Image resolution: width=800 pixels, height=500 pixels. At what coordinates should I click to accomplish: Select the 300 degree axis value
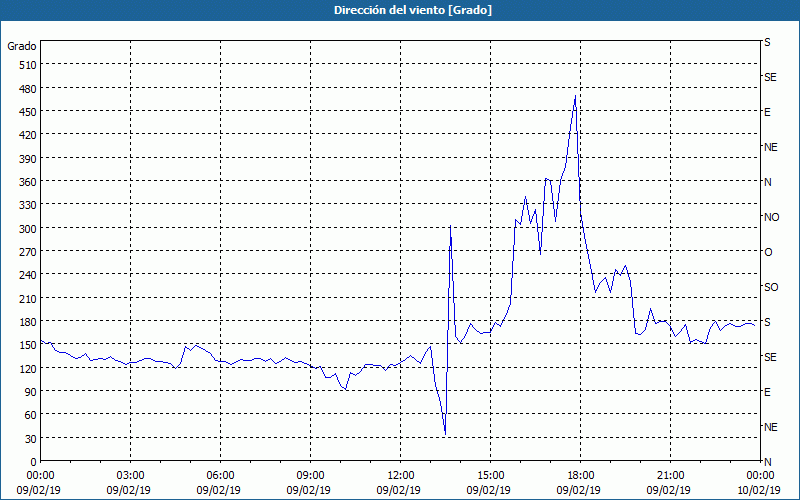[28, 229]
